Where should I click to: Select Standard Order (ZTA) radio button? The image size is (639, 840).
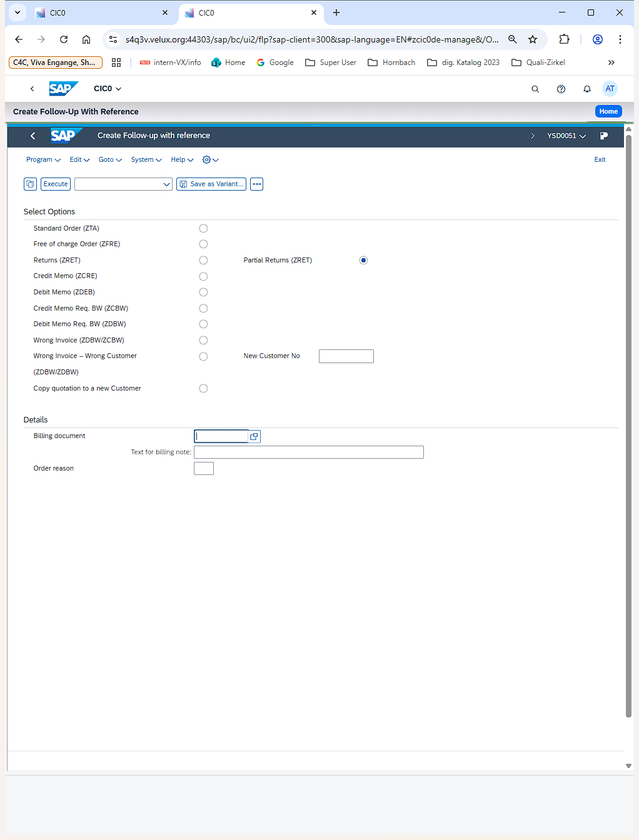(203, 229)
